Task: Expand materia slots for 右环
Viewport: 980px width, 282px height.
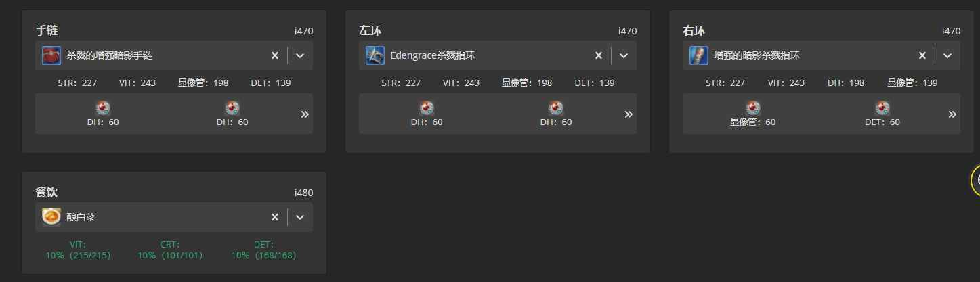Action: 952,114
